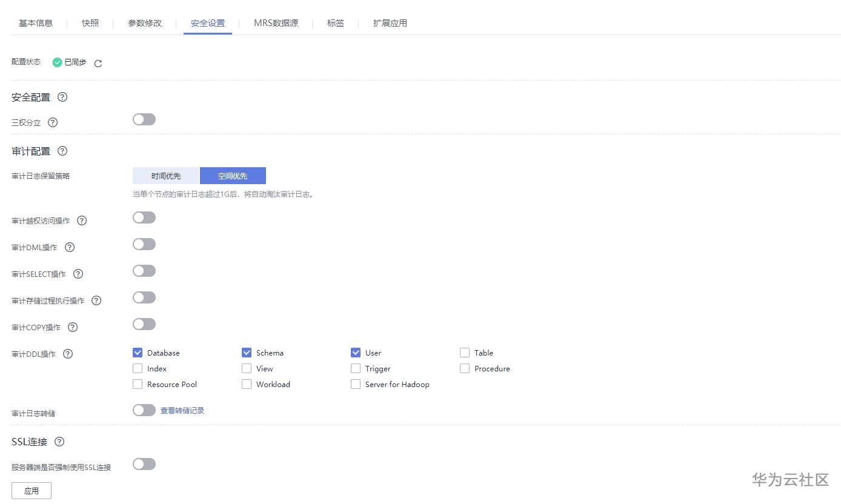
Task: View help for 审计DDL操作
Action: click(67, 354)
